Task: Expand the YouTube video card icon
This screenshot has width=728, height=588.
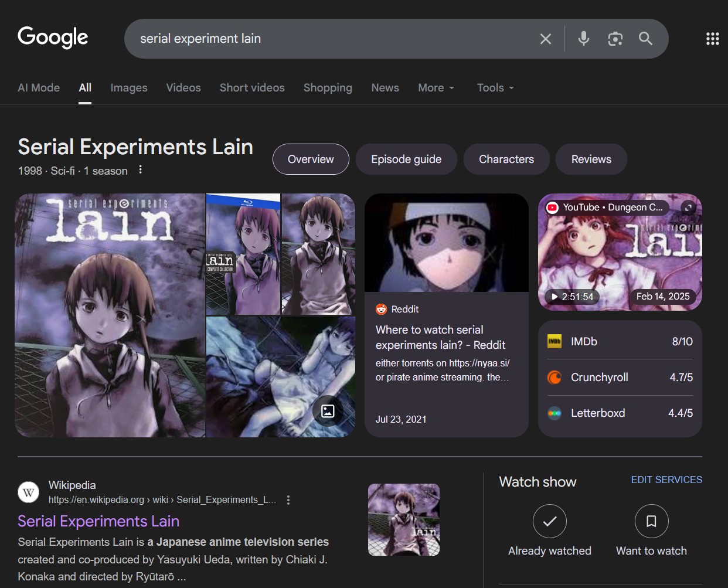Action: (689, 208)
